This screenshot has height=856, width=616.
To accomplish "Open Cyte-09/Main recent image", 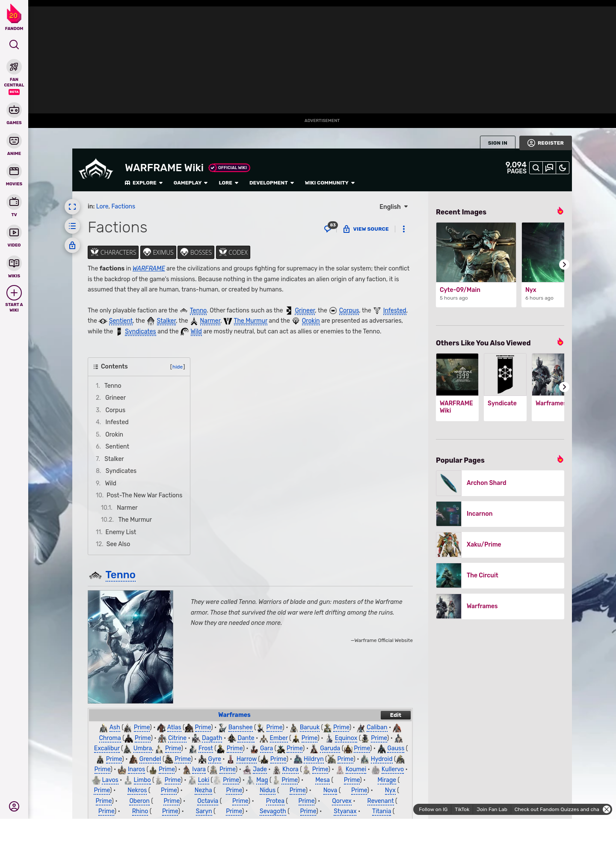I will (x=476, y=265).
